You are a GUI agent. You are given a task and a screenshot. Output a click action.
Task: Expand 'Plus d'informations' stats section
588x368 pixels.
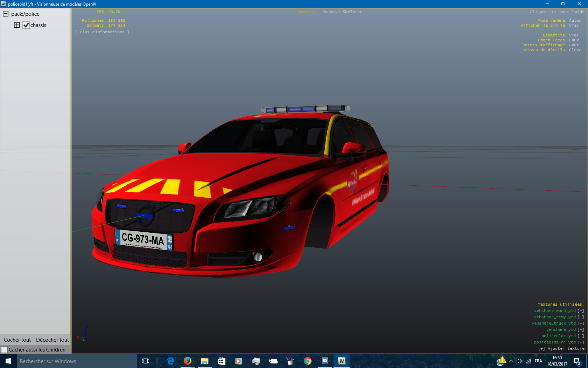(102, 32)
